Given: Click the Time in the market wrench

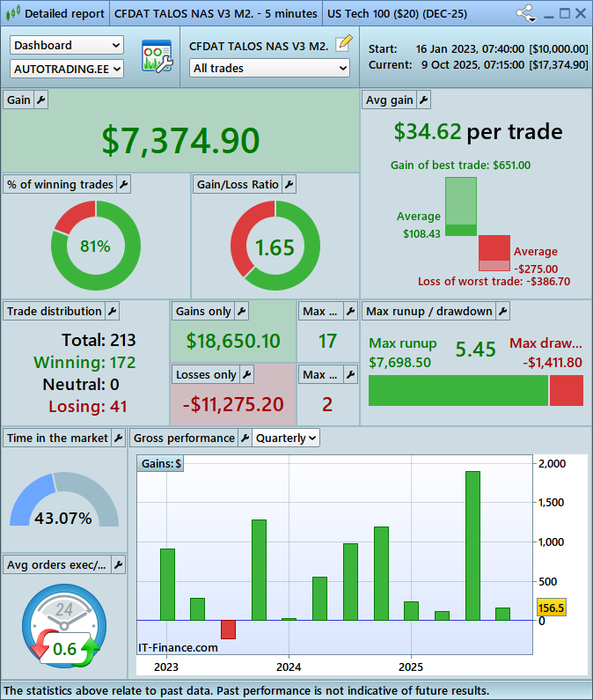Looking at the screenshot, I should tap(119, 438).
